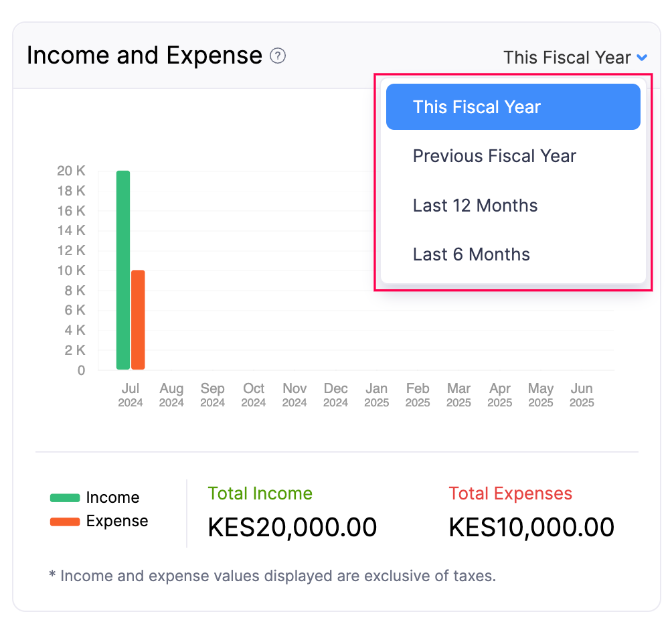
Task: Click the green income bar for Jul 2024
Action: [122, 268]
